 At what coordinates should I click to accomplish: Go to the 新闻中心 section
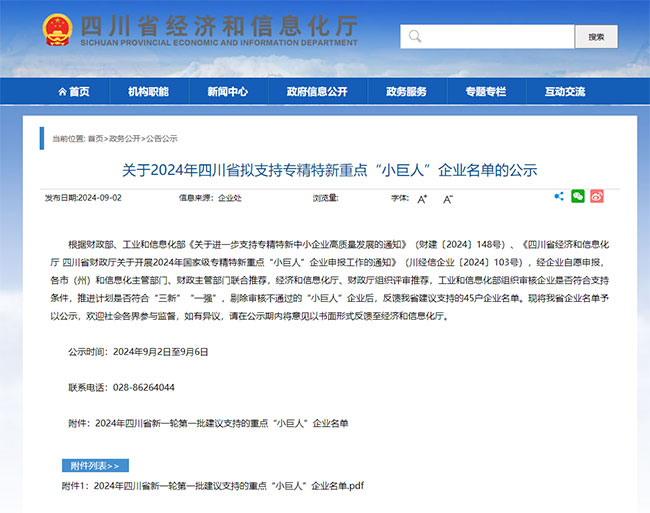(228, 92)
